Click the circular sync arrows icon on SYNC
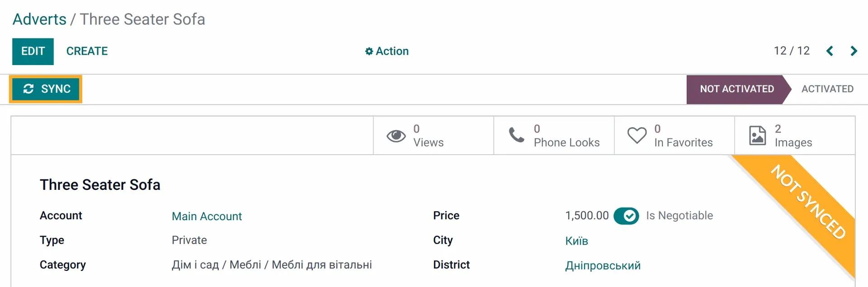Viewport: 868px width, 287px height. pos(29,89)
